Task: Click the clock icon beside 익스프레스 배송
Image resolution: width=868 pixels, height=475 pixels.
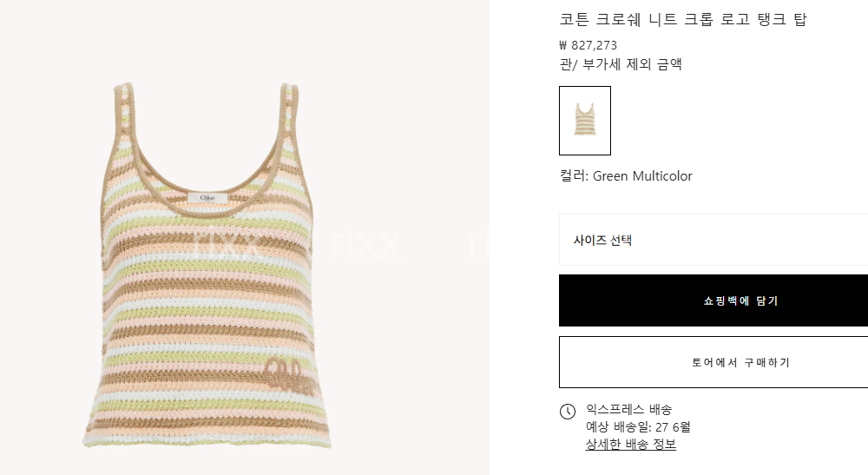Action: coord(568,412)
